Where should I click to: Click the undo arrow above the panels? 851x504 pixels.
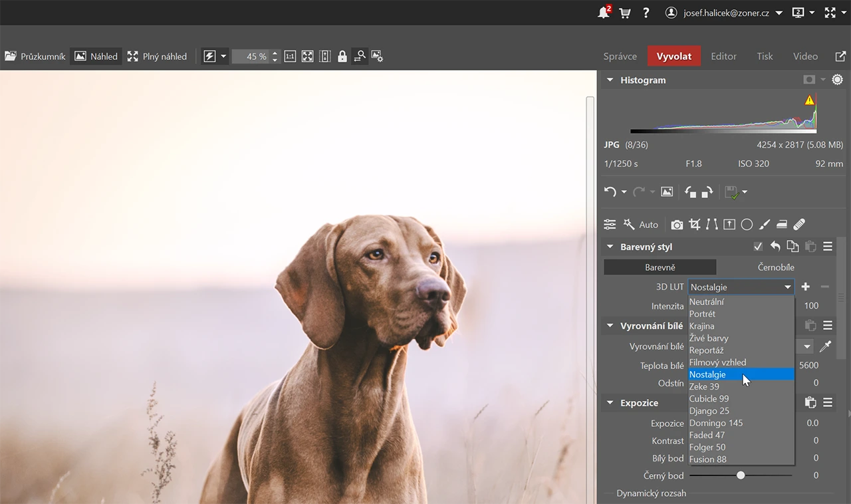click(610, 191)
